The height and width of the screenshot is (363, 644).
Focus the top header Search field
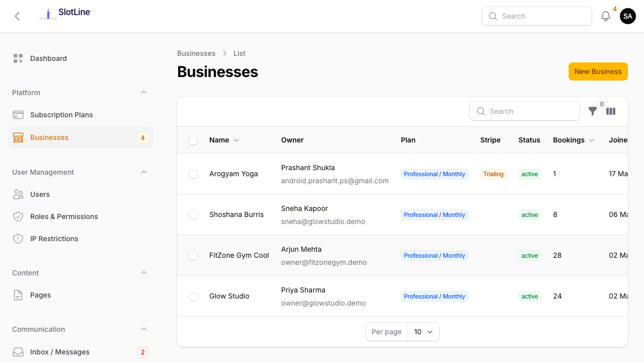[x=537, y=16]
